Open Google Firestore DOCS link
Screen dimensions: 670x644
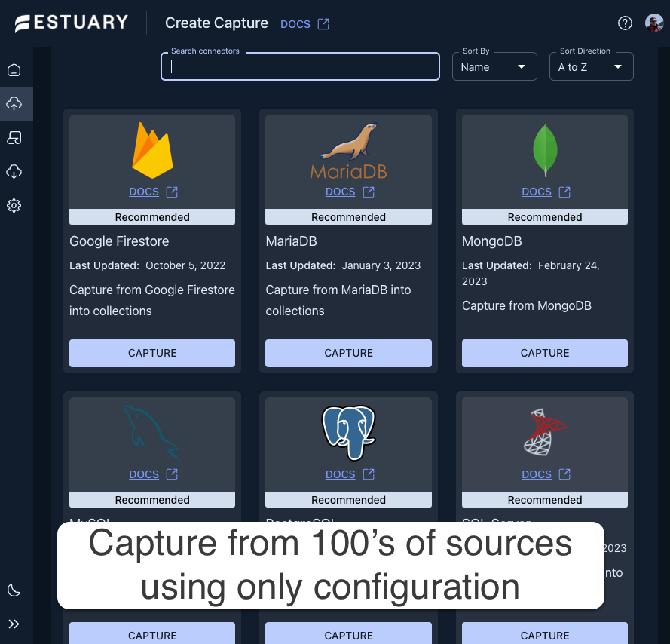point(144,192)
